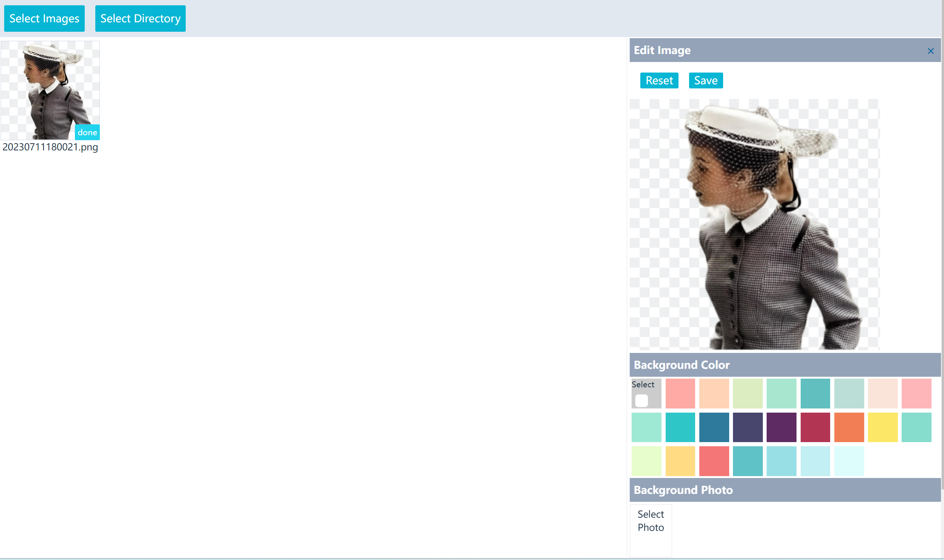Select the bright yellow background swatch

pos(882,427)
